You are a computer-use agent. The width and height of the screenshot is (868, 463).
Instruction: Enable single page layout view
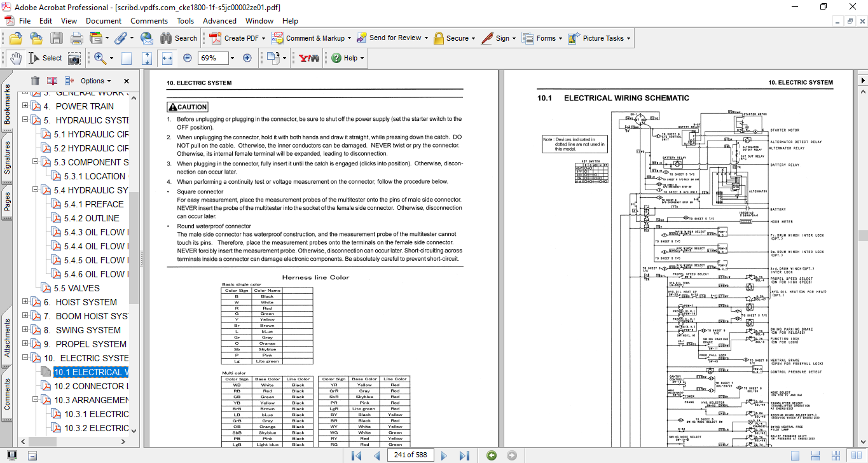point(795,455)
